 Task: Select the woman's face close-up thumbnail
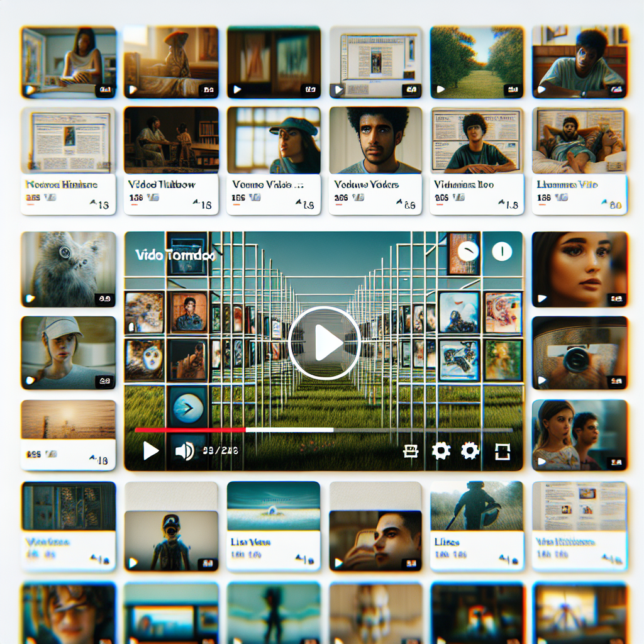pyautogui.click(x=579, y=269)
